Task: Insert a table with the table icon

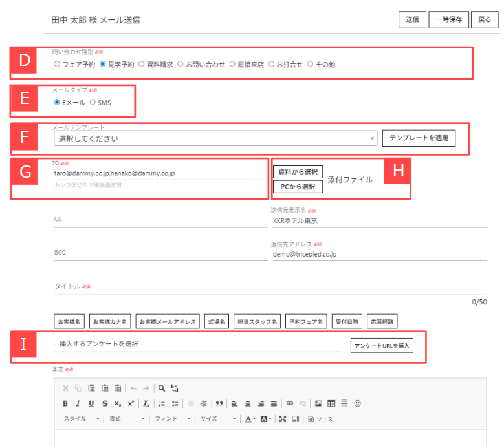Action: coord(331,403)
